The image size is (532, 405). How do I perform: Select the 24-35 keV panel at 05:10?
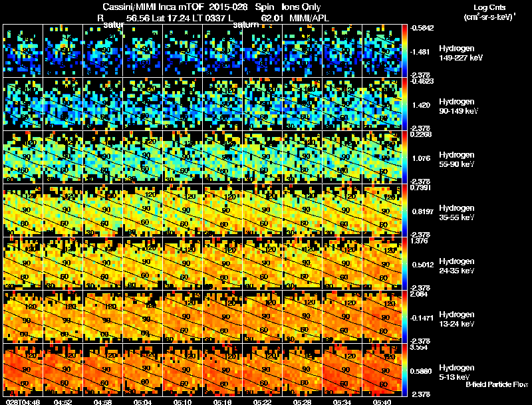coord(182,263)
